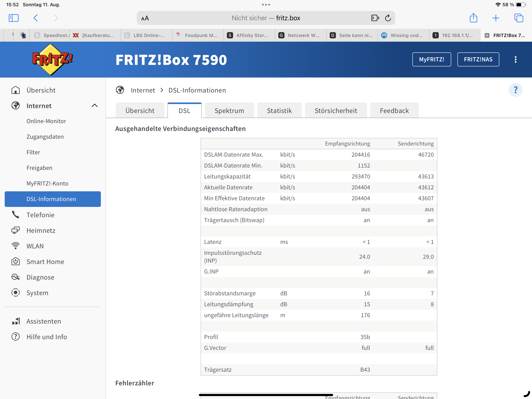
Task: Click the FRITZ!NAS button
Action: pos(478,59)
